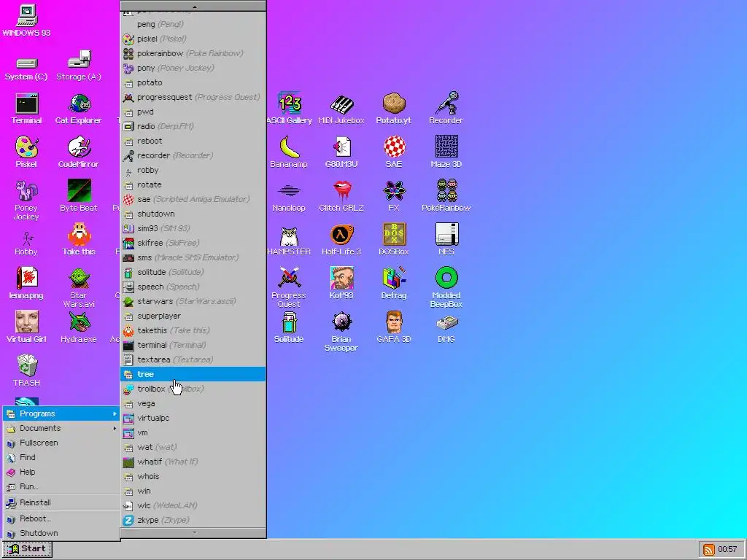Choose Find in Start menu
747x560 pixels.
point(61,457)
